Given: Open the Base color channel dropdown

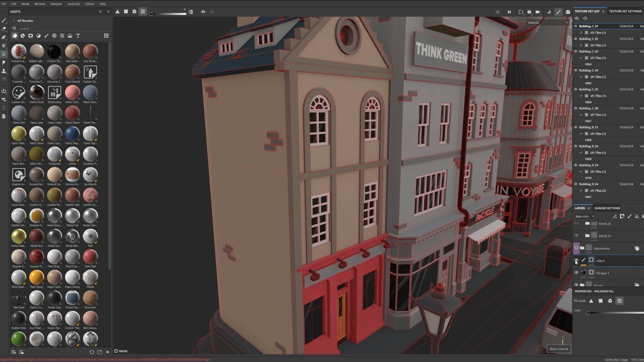Looking at the screenshot, I should tap(584, 216).
